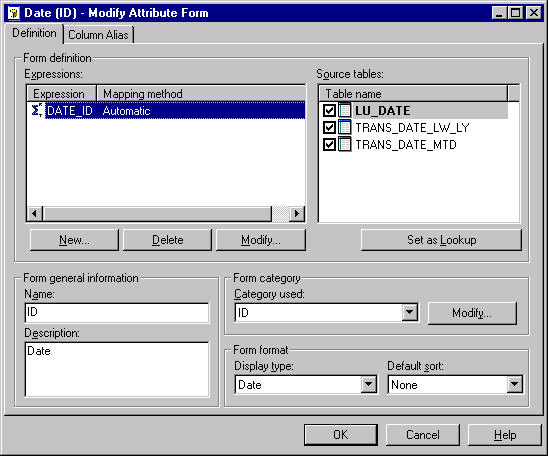
Task: Uncheck the LU_DATE source table checkbox
Action: click(329, 111)
